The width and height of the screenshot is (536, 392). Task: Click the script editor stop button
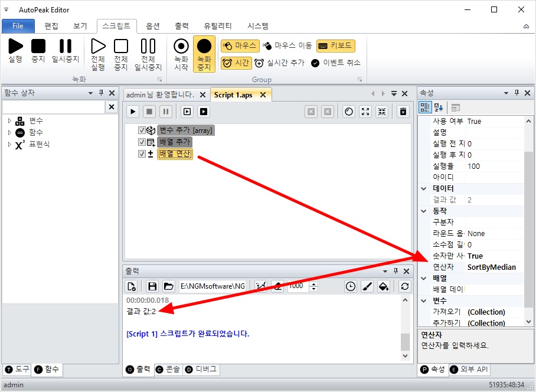pos(149,112)
